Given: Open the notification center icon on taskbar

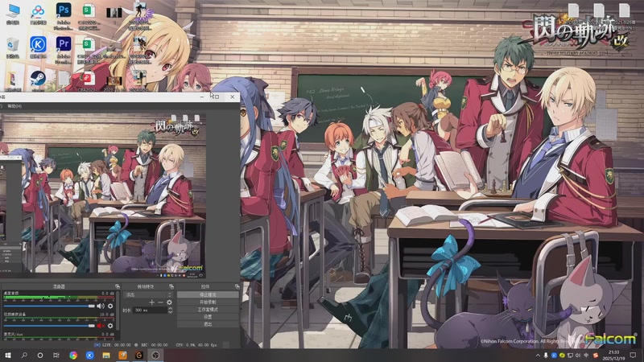Looking at the screenshot, I should [634, 356].
